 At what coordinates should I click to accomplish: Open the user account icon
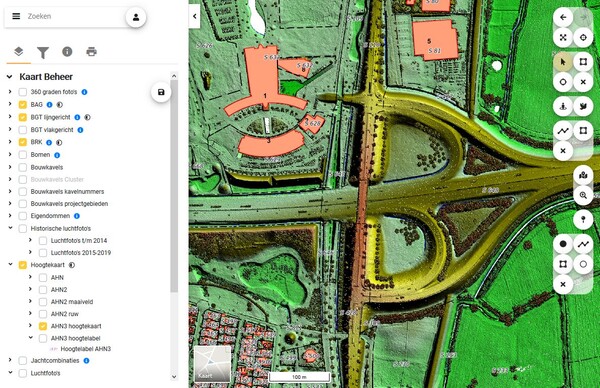(136, 17)
